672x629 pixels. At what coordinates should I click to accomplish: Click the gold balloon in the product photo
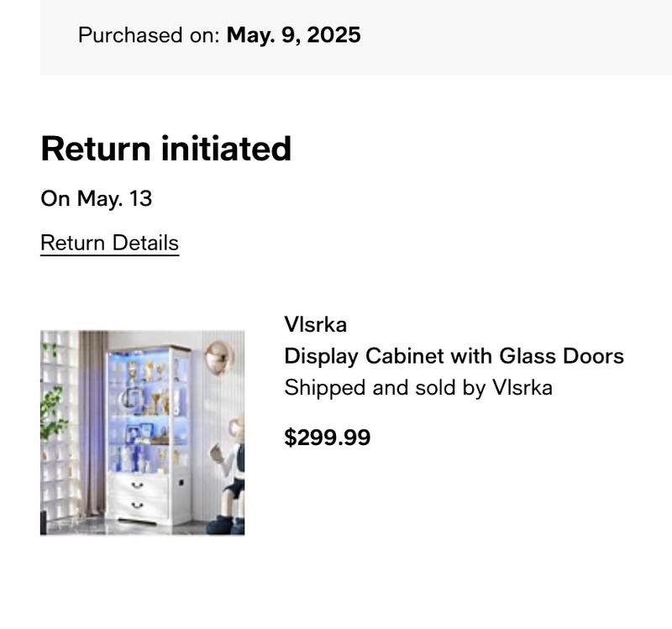219,358
